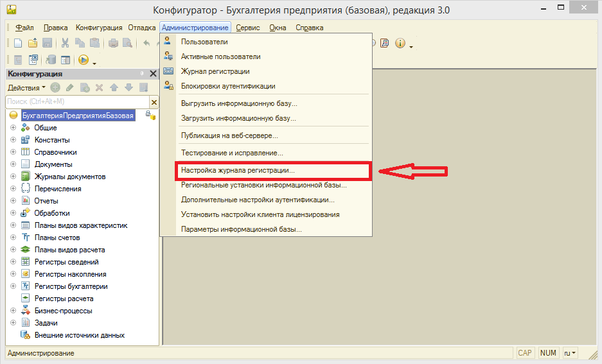Open the Сервис menu
602x364 pixels.
coord(247,28)
